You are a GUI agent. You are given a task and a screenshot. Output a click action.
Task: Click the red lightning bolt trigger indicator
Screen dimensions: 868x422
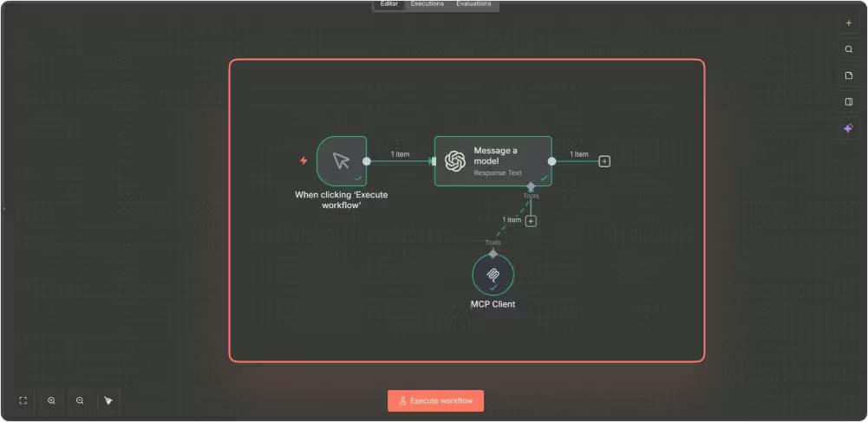pos(303,160)
